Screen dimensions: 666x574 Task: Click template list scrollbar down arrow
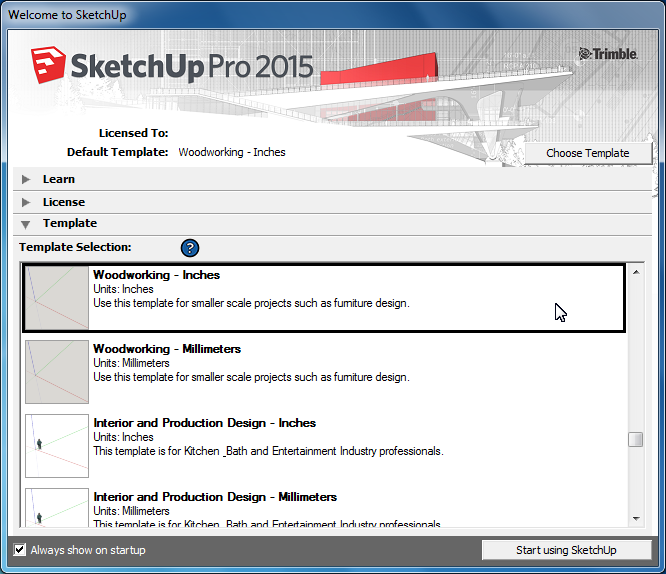tap(636, 518)
